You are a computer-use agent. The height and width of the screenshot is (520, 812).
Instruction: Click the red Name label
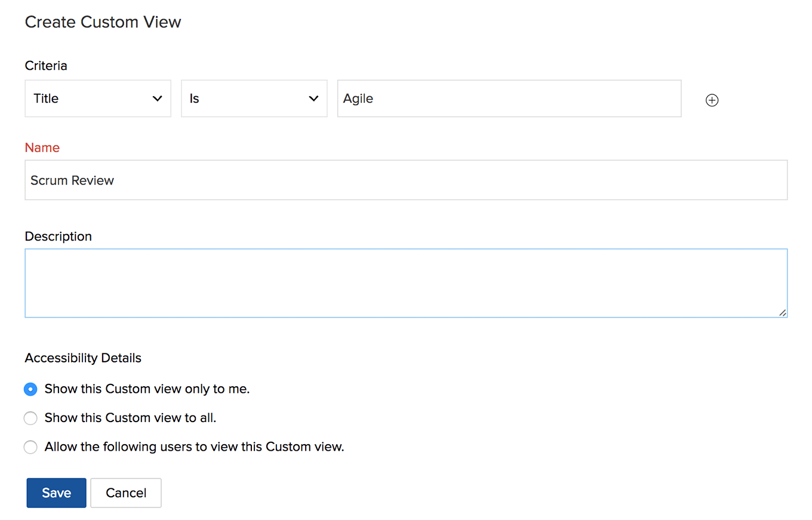[x=42, y=147]
